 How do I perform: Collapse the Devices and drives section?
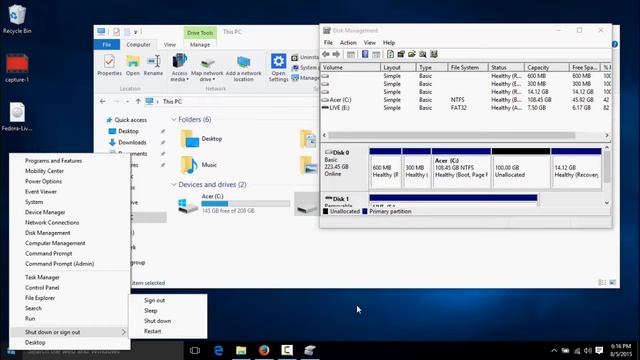(x=174, y=185)
